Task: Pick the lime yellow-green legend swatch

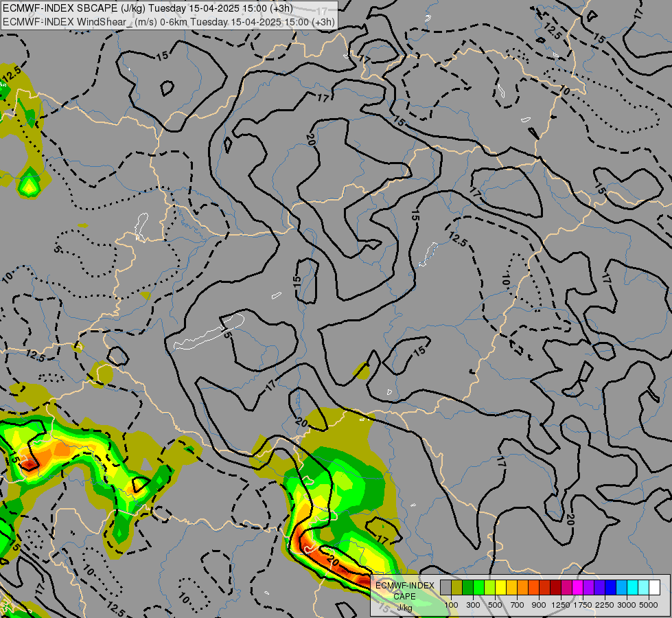Action: [490, 587]
